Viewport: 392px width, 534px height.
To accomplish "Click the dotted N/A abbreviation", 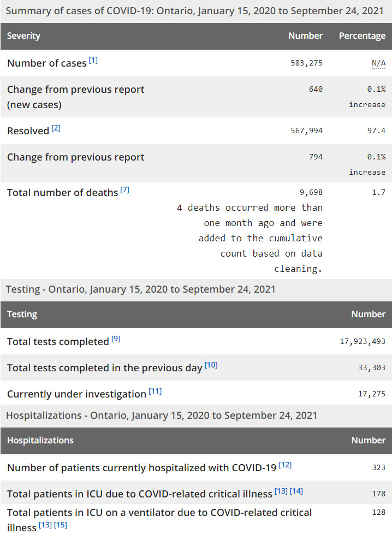I will 378,63.
